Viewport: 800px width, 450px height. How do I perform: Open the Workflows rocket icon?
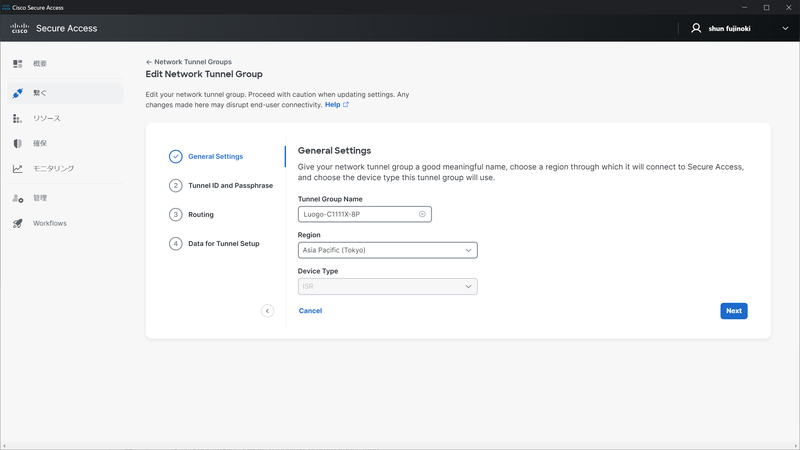click(18, 223)
